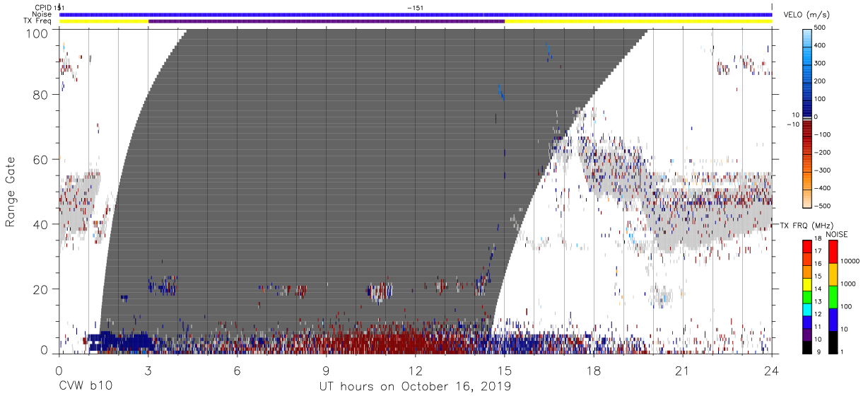Click the Range Gate y-axis title

click(11, 192)
